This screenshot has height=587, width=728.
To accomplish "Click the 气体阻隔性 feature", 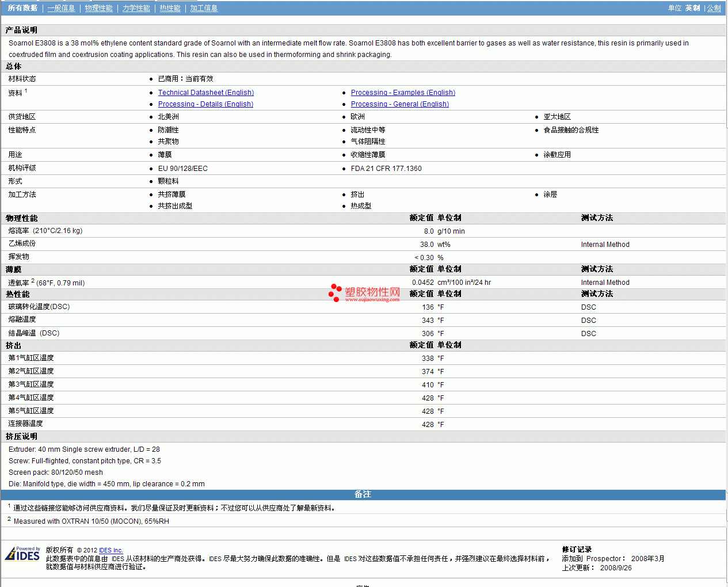I will 368,142.
